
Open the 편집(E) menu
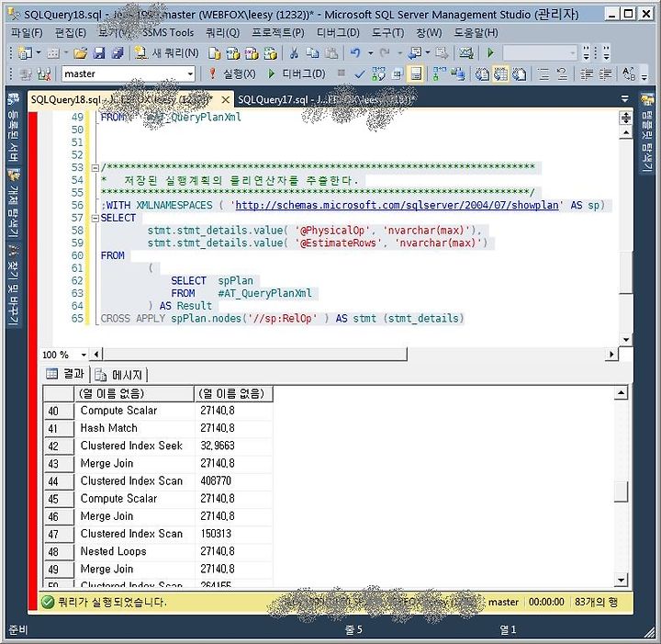[71, 33]
